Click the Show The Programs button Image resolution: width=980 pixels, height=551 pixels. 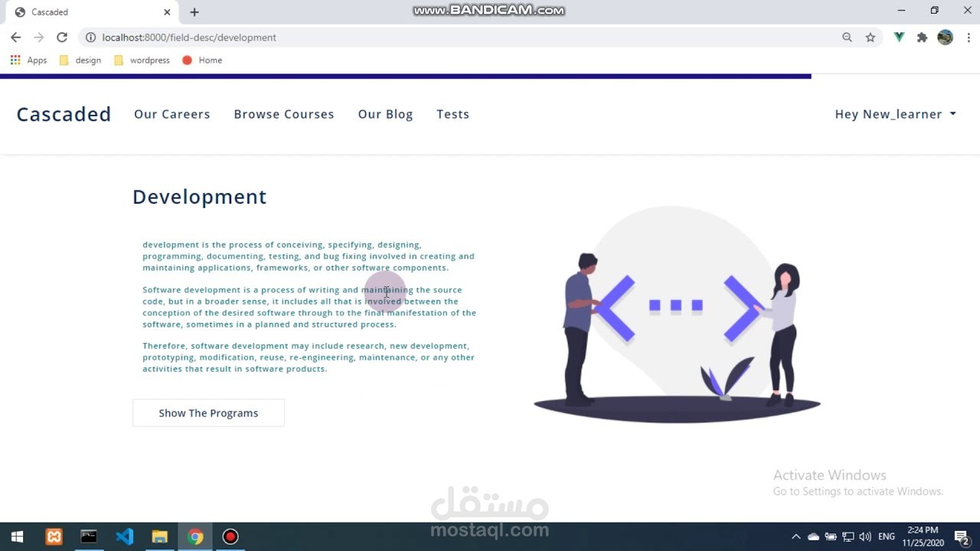click(x=208, y=412)
